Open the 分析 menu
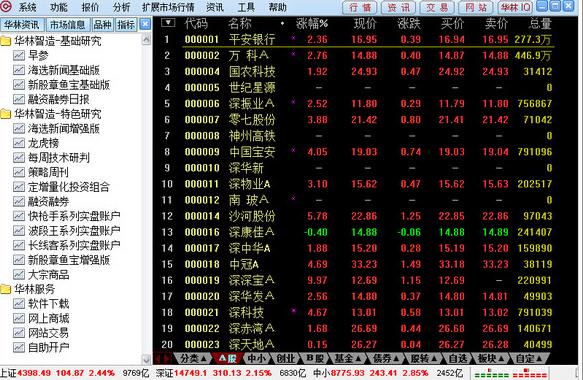 [122, 7]
